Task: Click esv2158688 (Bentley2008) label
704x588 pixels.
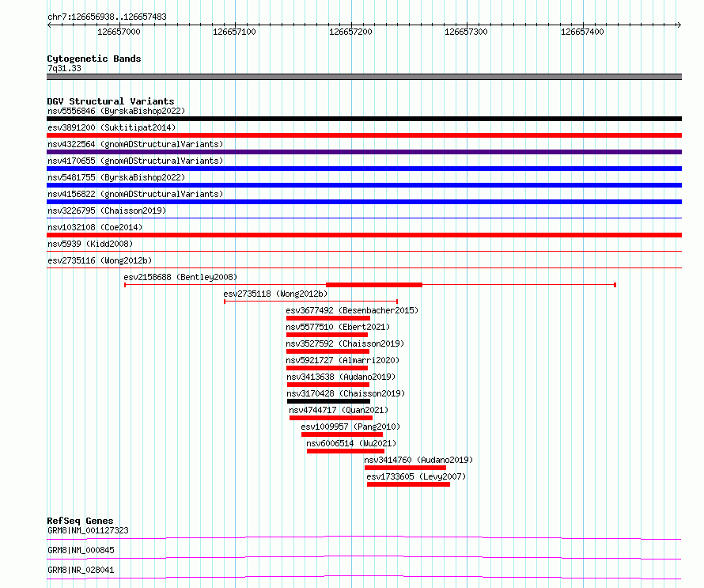Action: [x=180, y=277]
